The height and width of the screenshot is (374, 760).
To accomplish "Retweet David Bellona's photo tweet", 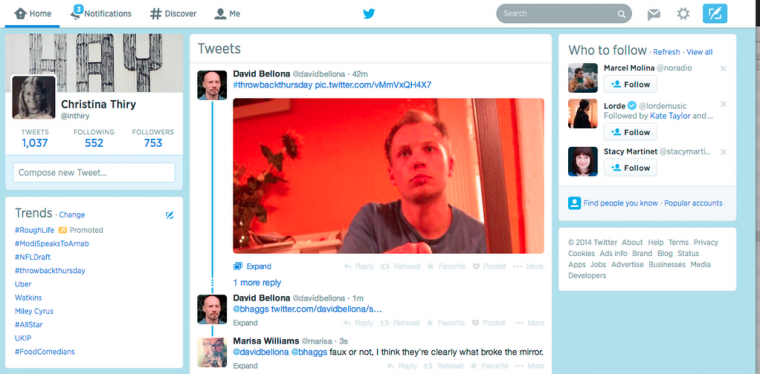I will click(400, 266).
